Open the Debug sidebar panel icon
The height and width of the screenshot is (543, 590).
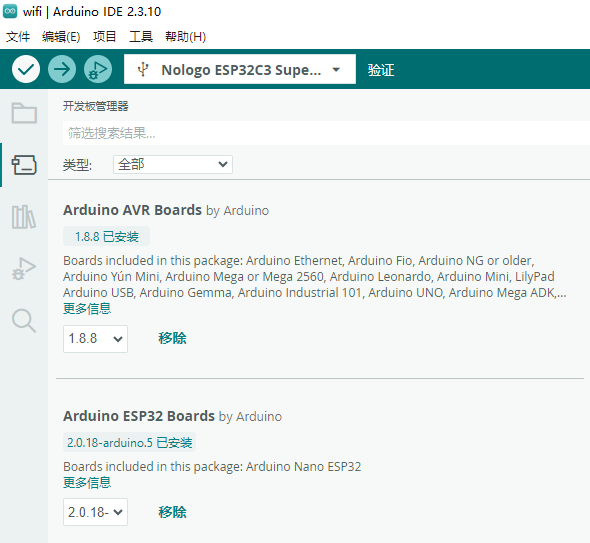(24, 269)
